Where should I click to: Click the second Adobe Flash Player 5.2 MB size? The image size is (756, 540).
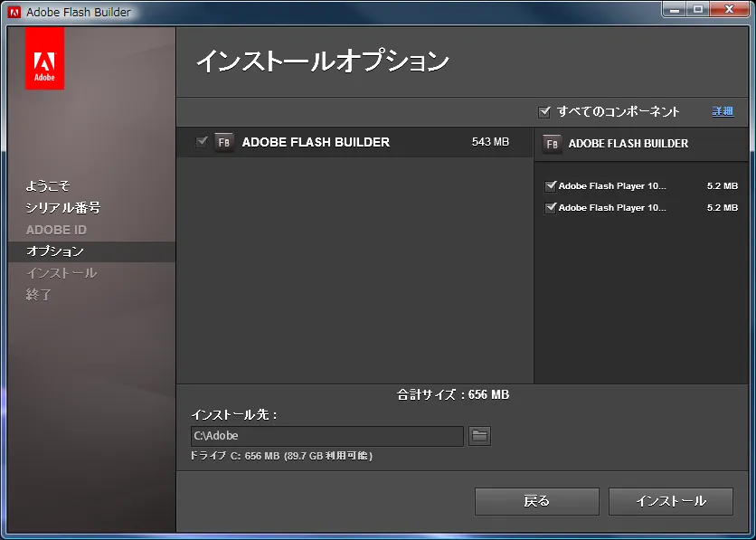[723, 208]
